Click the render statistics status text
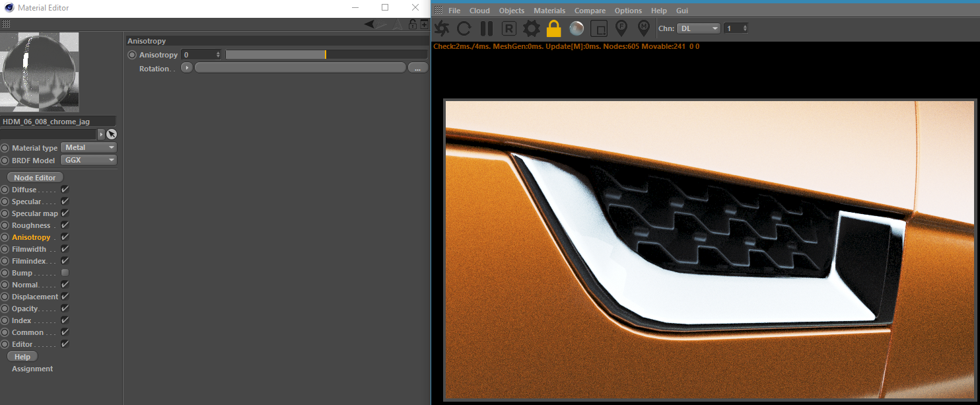Viewport: 980px width, 405px height. [566, 46]
